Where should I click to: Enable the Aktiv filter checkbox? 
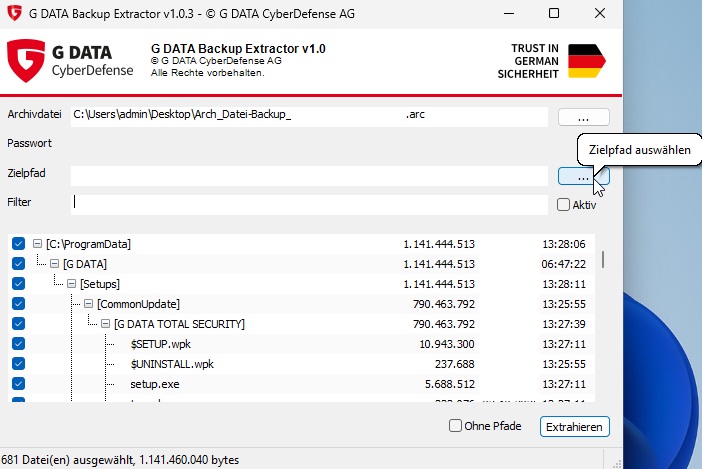click(563, 205)
